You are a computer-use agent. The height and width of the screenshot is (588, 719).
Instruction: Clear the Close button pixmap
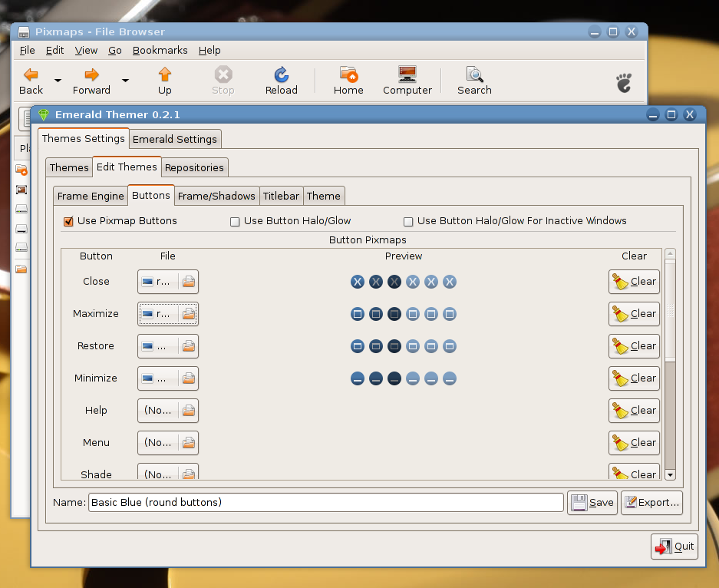[634, 282]
